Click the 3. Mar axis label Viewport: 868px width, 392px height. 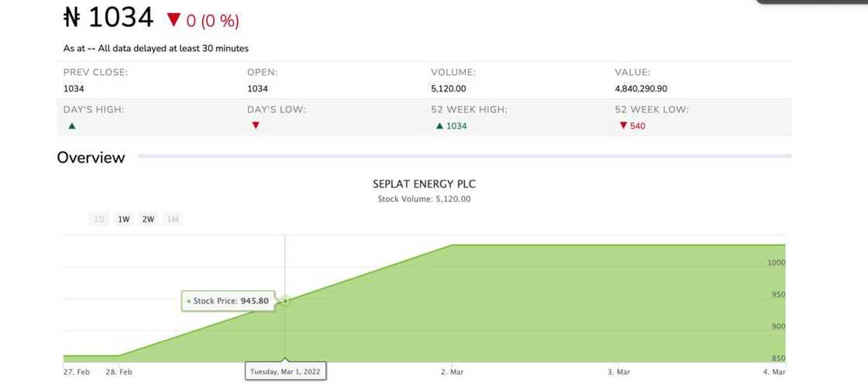click(x=618, y=372)
